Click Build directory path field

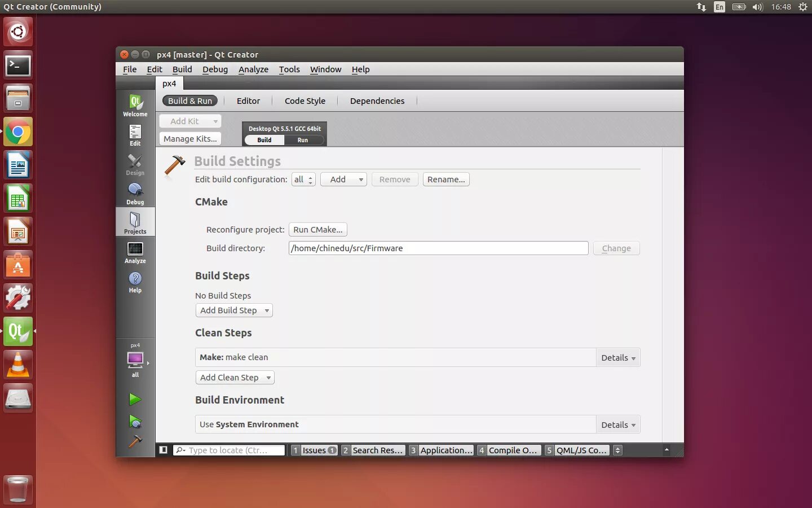tap(438, 248)
